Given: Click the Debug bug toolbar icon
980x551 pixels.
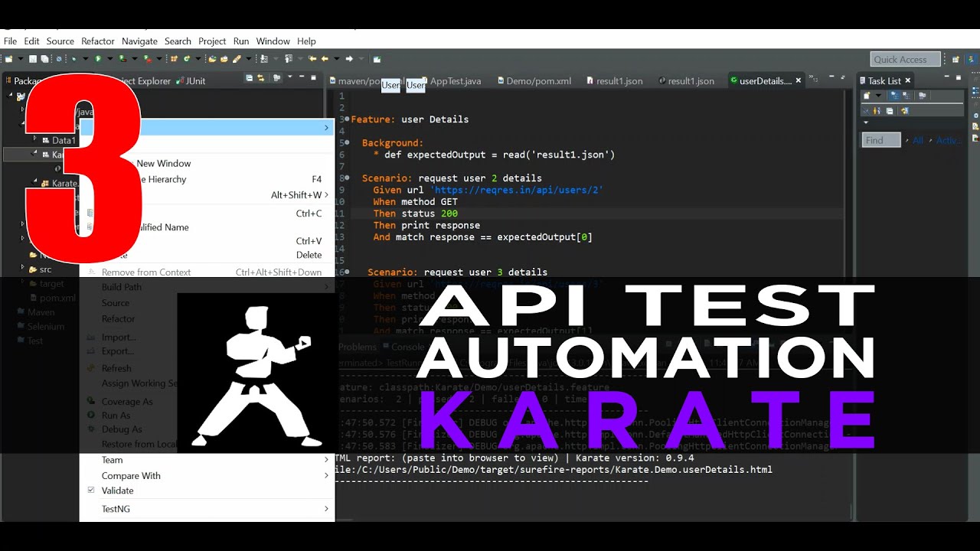Looking at the screenshot, I should tap(73, 59).
